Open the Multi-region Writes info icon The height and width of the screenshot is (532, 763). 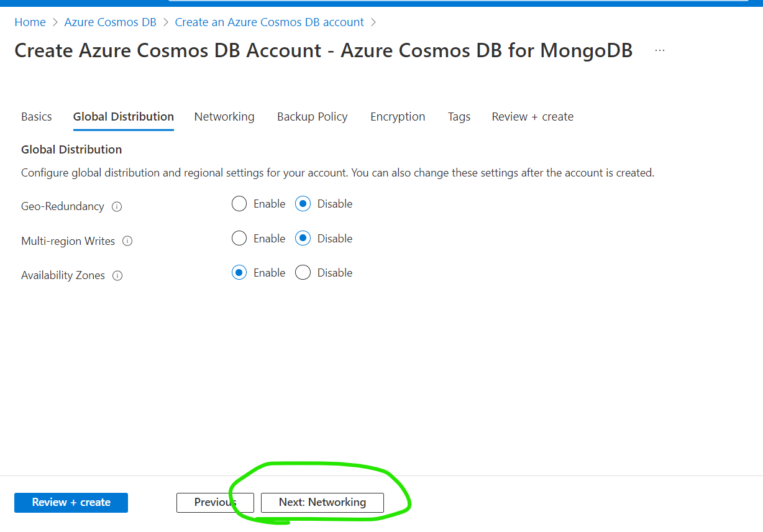click(x=127, y=241)
